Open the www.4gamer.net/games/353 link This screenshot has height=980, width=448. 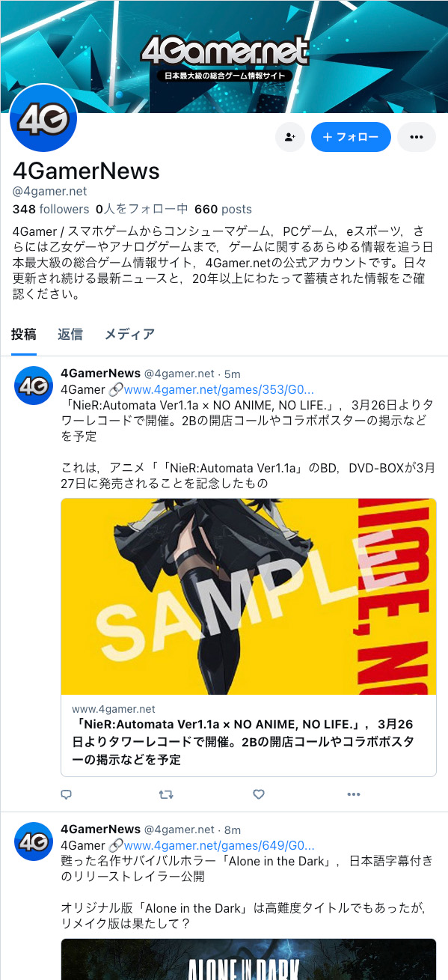pos(218,389)
